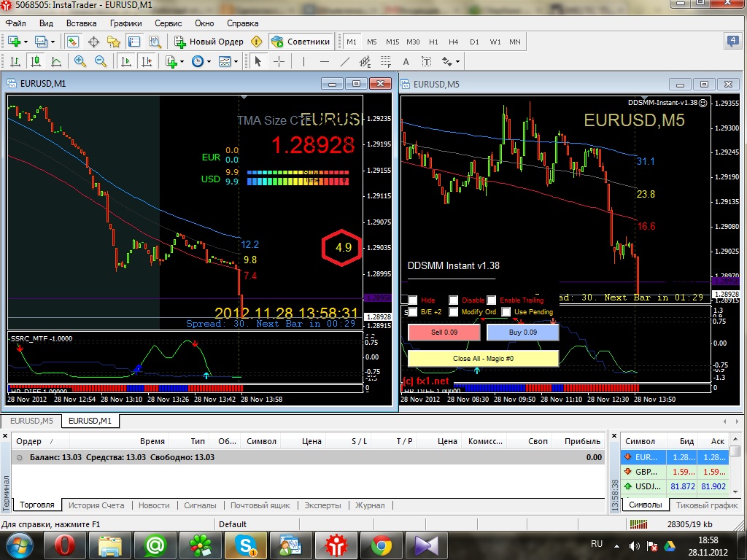Check the Disable checkbox in DDSMM panel
This screenshot has width=747, height=560.
pos(454,300)
